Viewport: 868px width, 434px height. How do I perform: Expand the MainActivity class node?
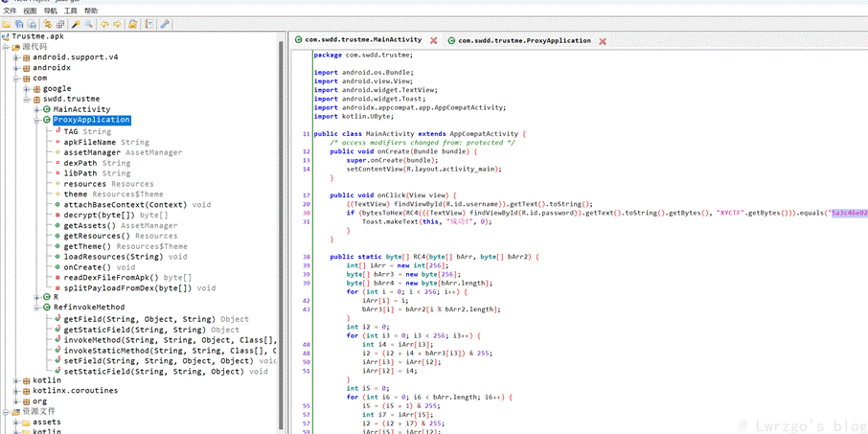(x=37, y=109)
